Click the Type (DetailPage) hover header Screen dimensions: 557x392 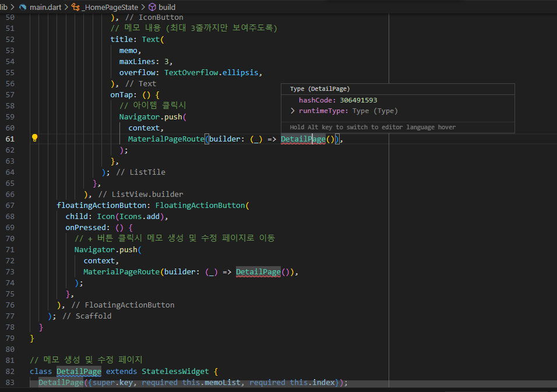point(320,89)
